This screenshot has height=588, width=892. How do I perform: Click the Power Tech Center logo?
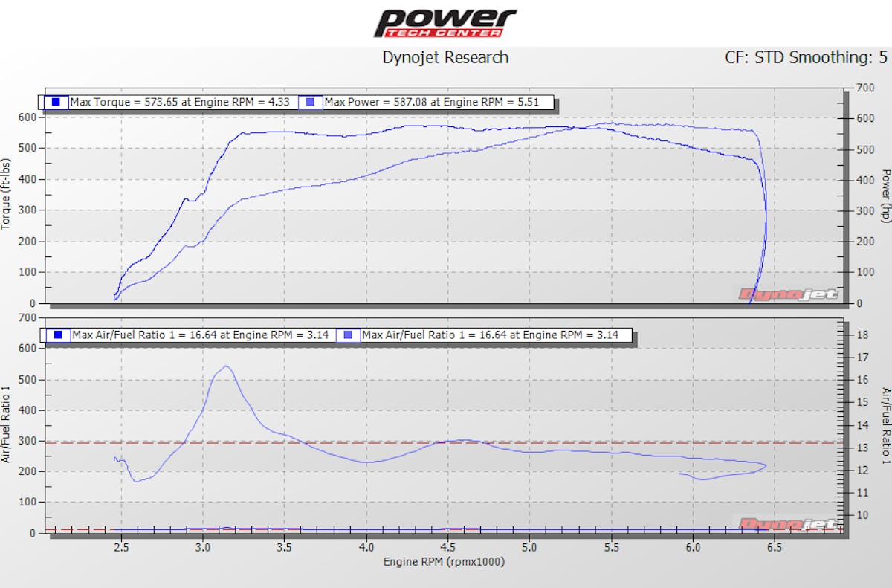(x=445, y=22)
